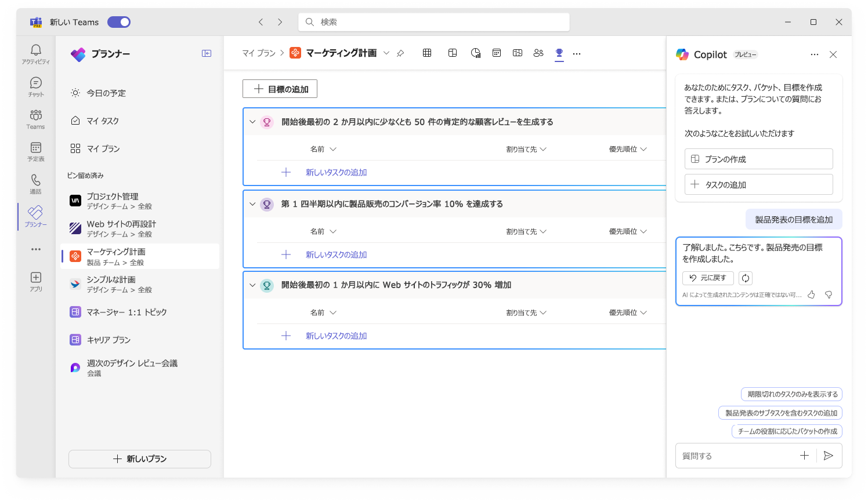Click the 元に戻す undo button
868x502 pixels.
(x=708, y=278)
